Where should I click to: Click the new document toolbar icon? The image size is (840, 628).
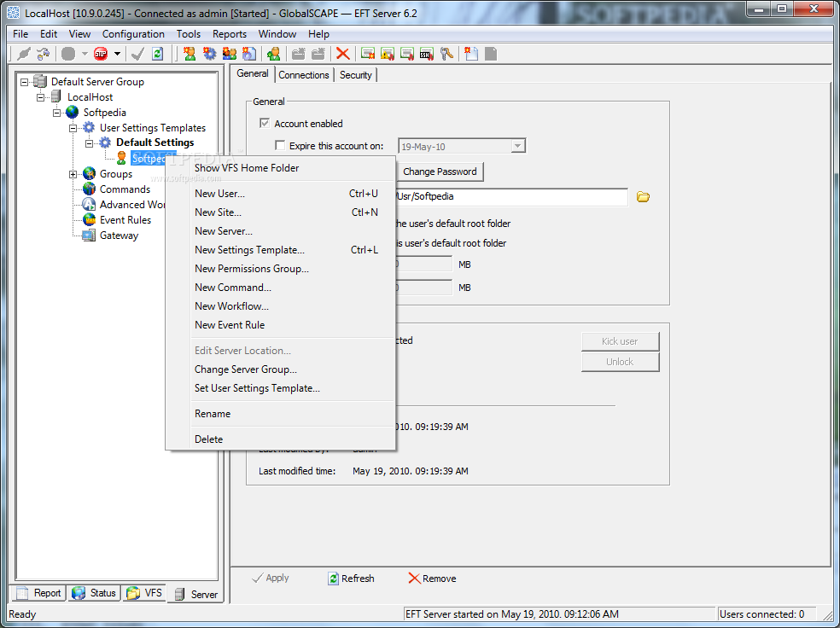(x=471, y=54)
